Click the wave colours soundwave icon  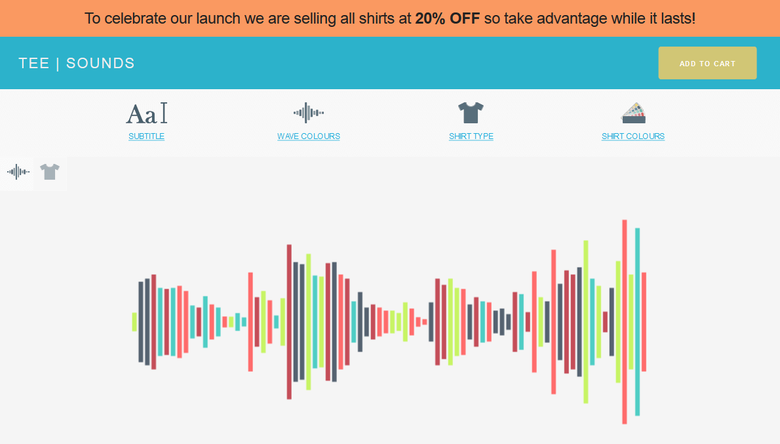tap(308, 113)
